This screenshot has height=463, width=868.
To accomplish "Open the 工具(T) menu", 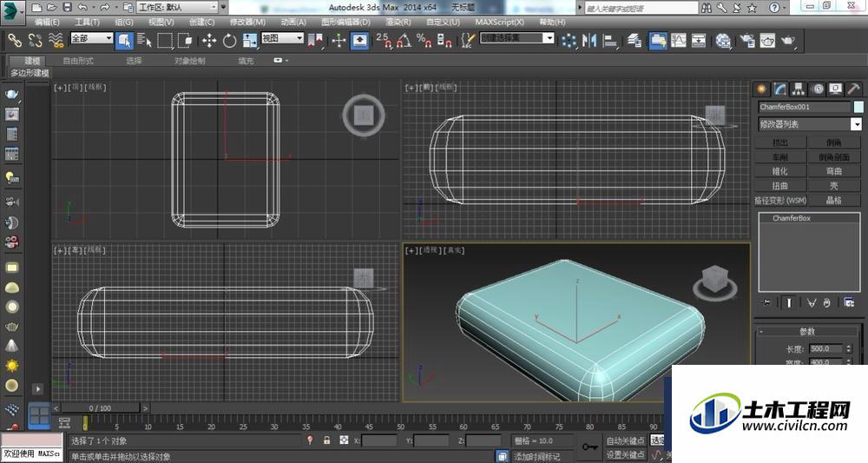I will [87, 23].
